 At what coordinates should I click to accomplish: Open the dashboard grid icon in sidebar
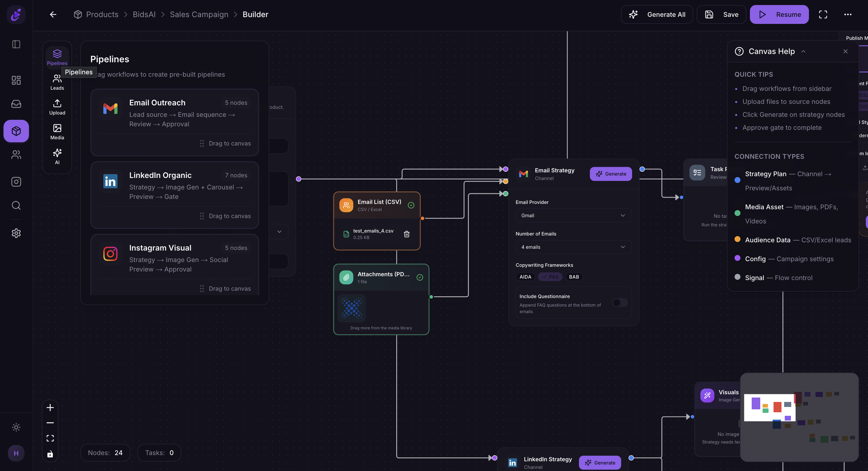16,80
